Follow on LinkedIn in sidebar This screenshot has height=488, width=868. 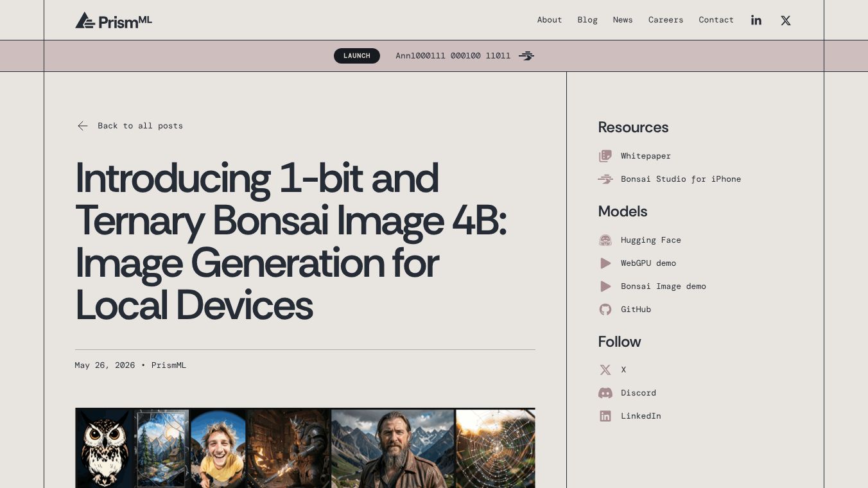point(641,416)
